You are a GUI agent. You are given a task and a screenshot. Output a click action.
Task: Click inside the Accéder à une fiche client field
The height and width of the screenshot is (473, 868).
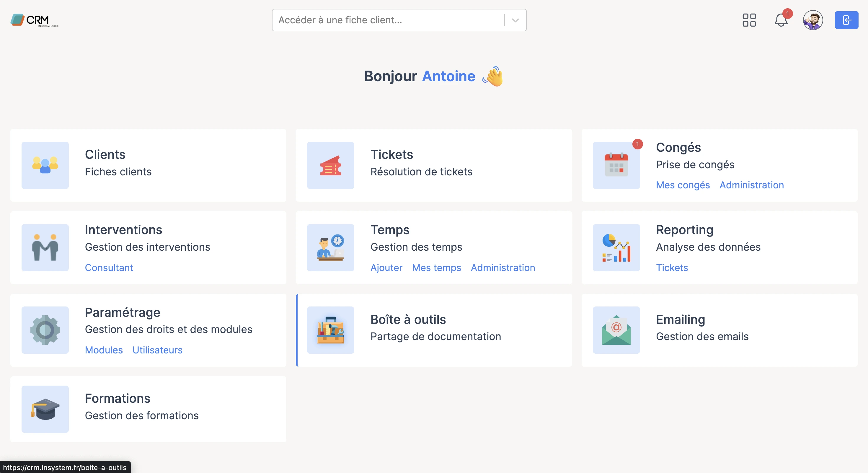(387, 20)
